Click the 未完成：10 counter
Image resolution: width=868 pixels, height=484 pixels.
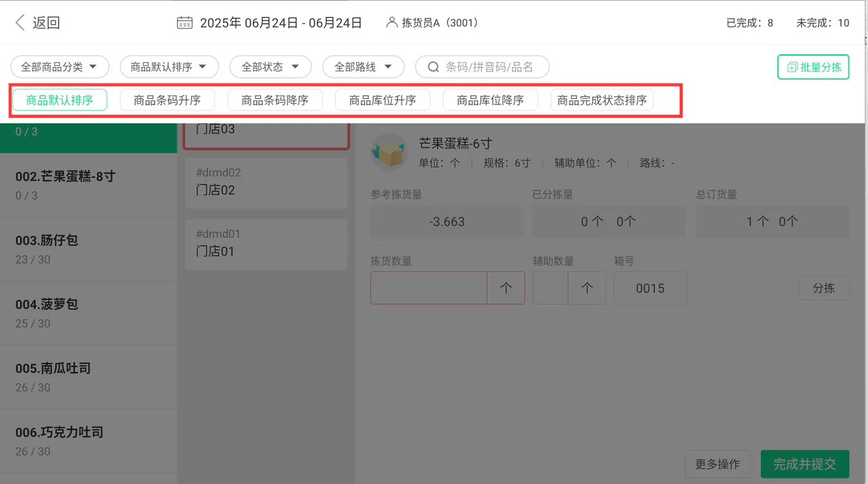point(823,23)
